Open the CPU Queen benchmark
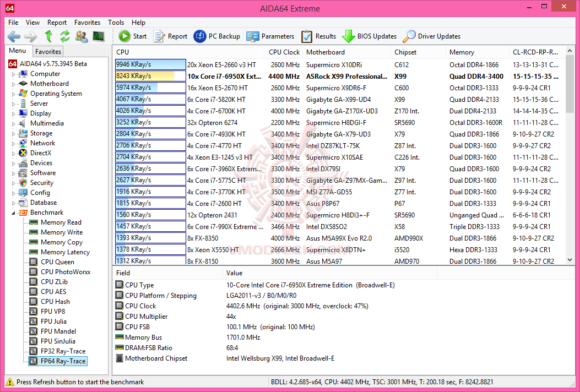This screenshot has height=392, width=580. (57, 262)
